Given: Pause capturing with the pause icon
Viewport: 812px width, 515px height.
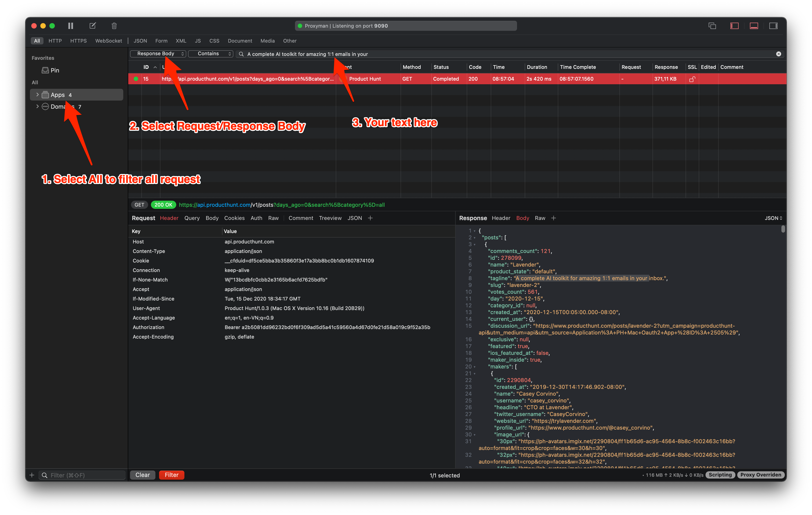Looking at the screenshot, I should [70, 26].
